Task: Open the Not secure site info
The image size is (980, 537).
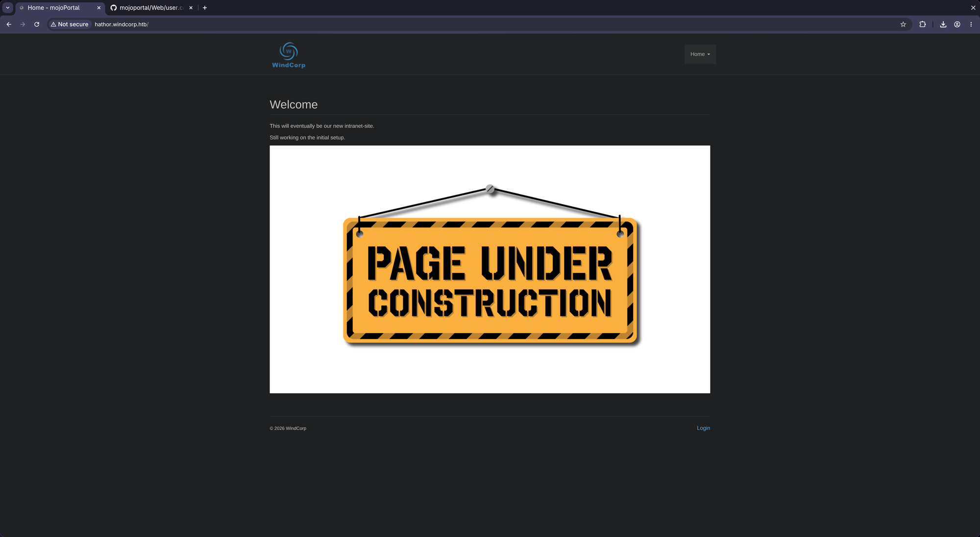Action: pos(70,24)
